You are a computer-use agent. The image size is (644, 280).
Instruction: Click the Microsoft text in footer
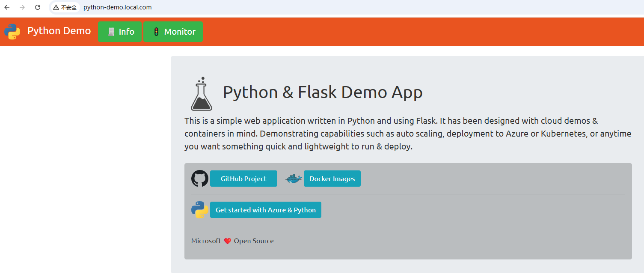206,241
